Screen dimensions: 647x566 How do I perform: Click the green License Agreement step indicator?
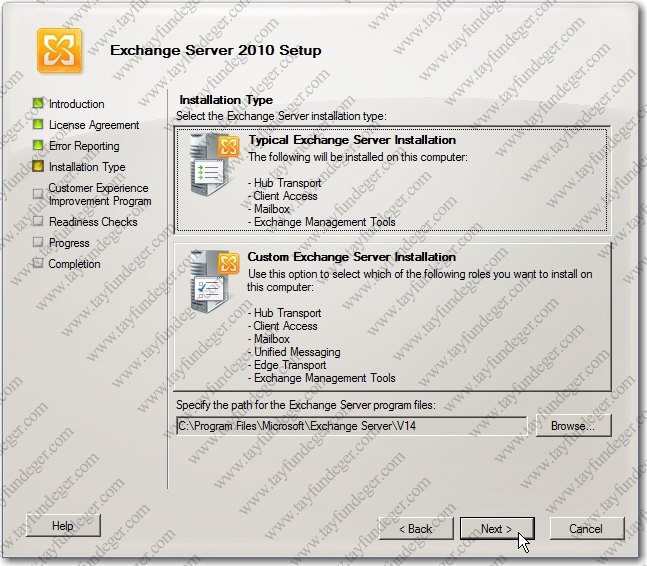coord(38,124)
